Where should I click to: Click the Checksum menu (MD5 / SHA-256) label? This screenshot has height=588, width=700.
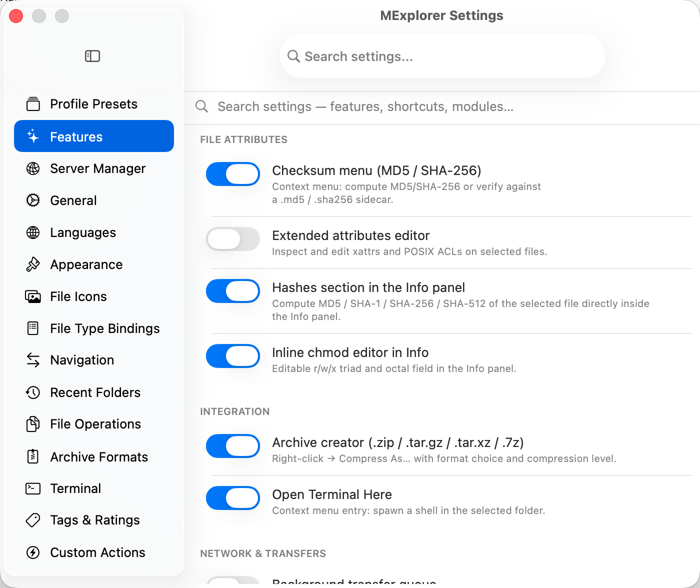tap(376, 170)
